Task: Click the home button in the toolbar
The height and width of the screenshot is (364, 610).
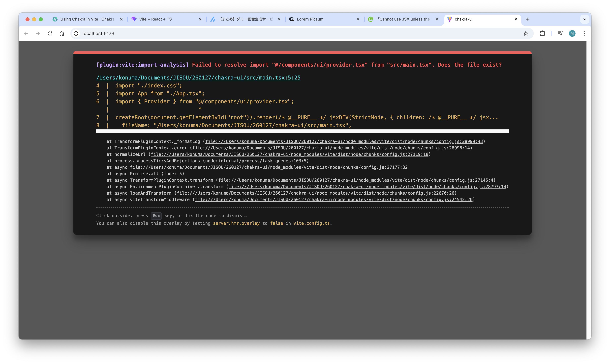Action: (x=62, y=33)
